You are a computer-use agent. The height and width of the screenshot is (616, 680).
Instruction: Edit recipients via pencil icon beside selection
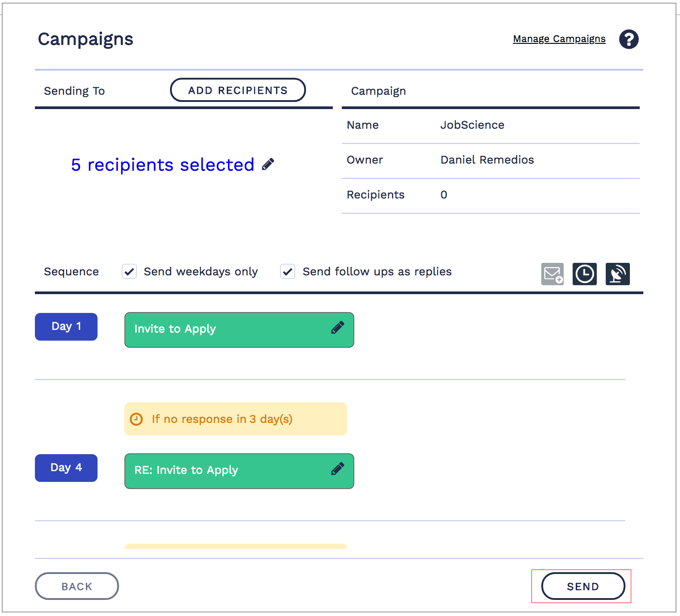(268, 165)
